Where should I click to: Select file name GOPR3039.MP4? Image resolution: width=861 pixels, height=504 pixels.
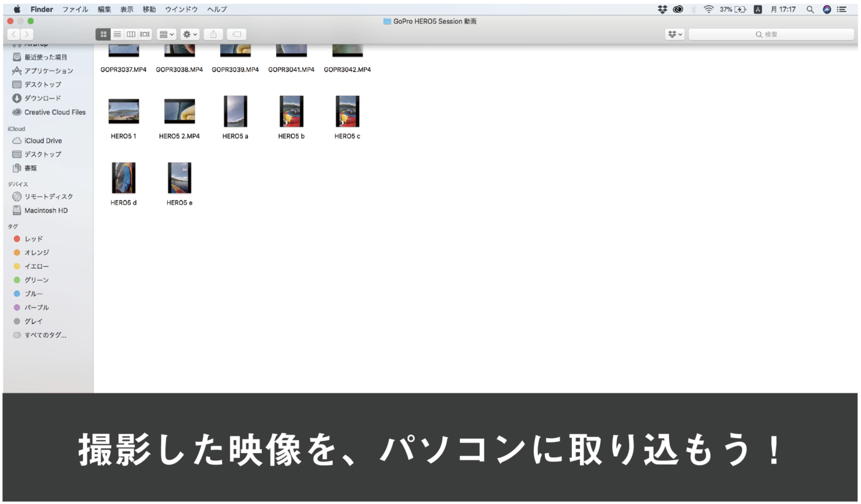pos(235,69)
